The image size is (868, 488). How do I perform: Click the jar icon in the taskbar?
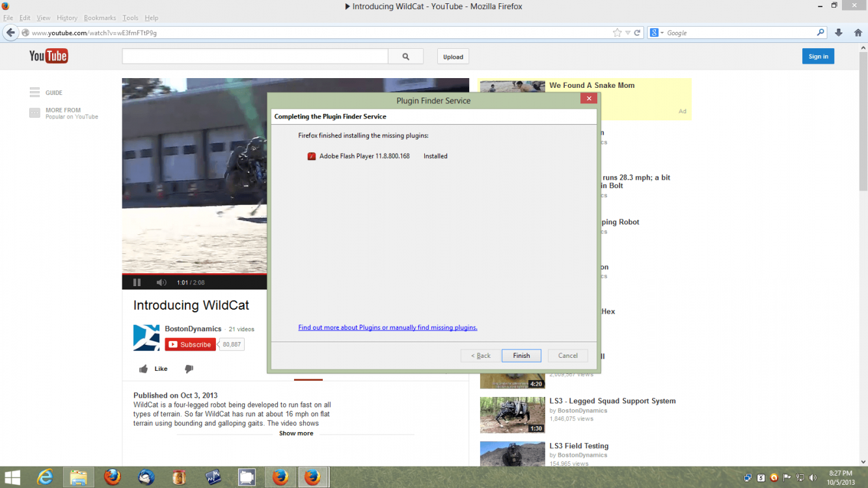pyautogui.click(x=179, y=477)
